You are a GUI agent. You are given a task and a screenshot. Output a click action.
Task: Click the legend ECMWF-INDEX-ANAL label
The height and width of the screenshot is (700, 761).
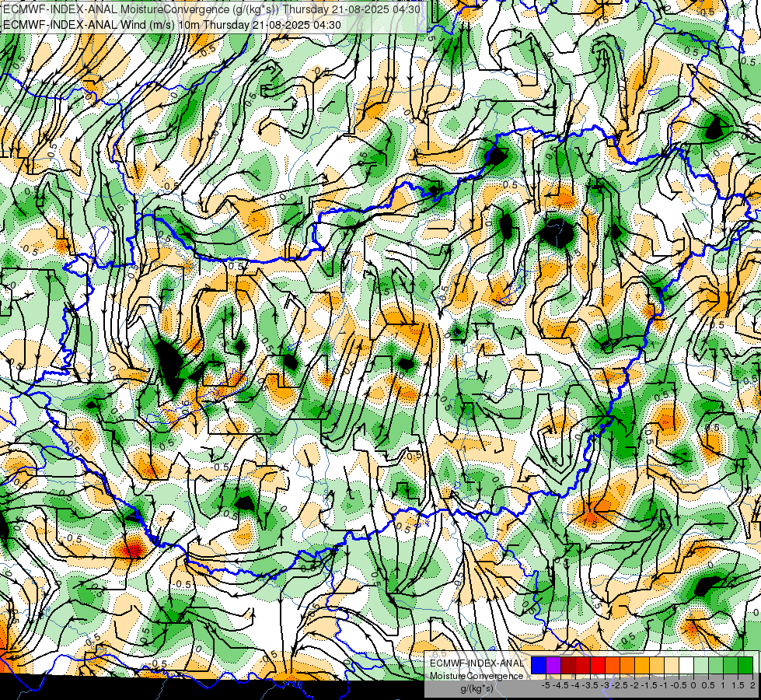click(476, 663)
